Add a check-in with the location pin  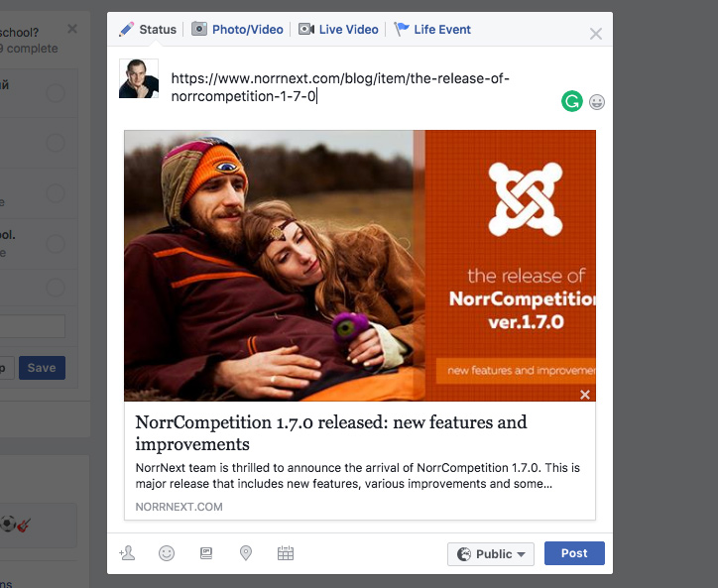coord(246,553)
